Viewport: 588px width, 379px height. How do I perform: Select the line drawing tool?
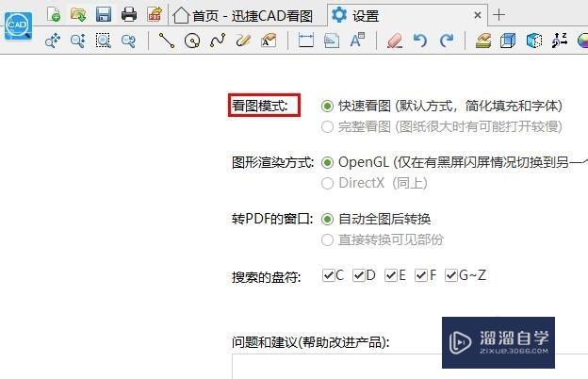[167, 41]
